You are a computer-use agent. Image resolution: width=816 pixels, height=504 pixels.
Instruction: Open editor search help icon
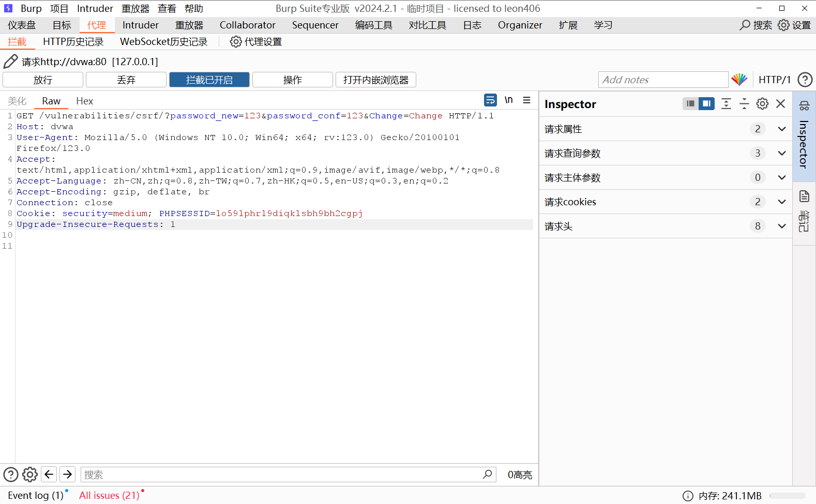tap(11, 475)
